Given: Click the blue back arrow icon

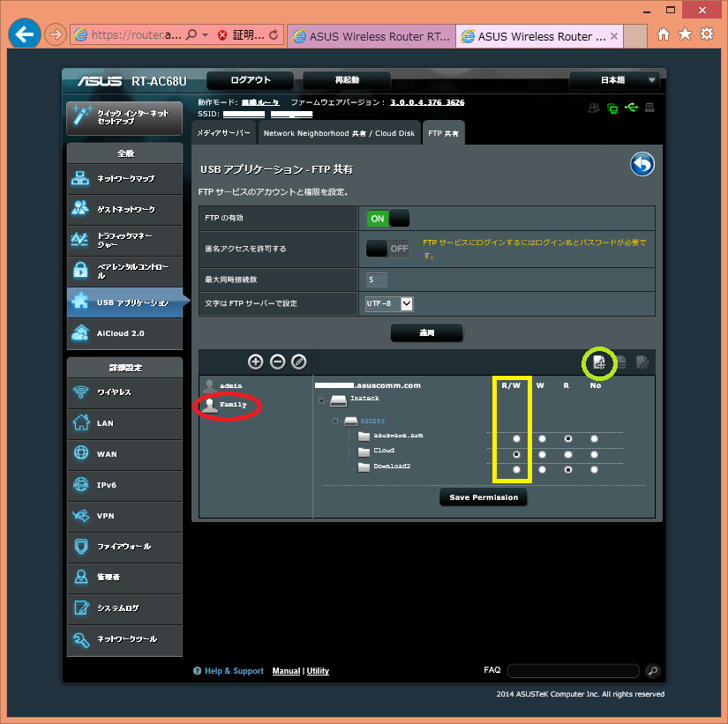Looking at the screenshot, I should (x=642, y=164).
